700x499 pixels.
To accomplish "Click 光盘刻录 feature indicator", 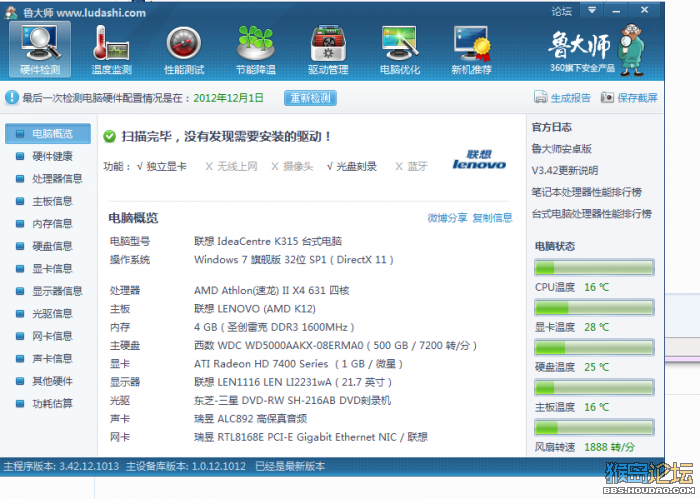I will tap(352, 166).
